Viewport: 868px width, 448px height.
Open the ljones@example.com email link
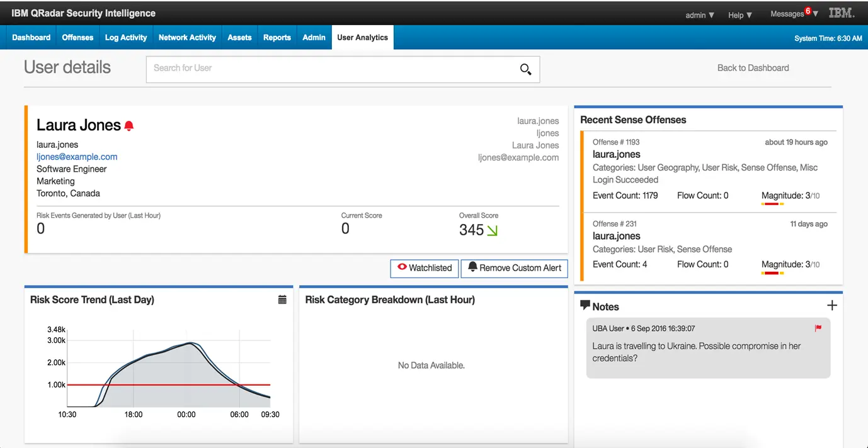[76, 157]
